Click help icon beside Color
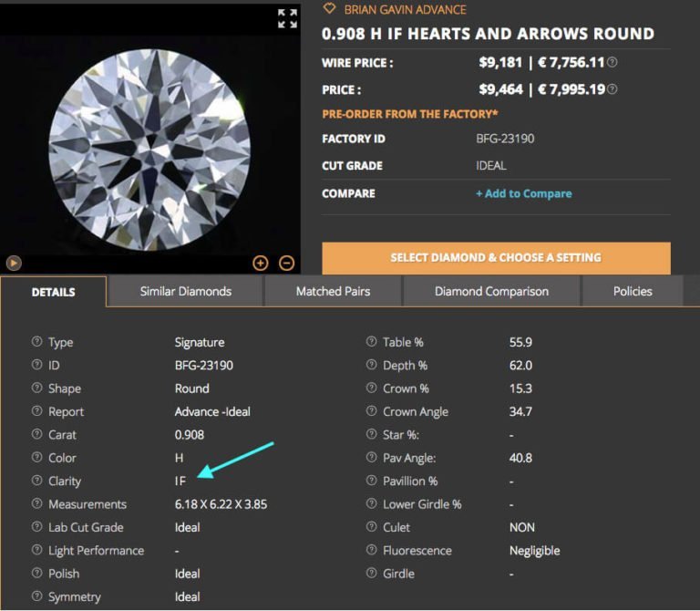The image size is (700, 611). click(37, 458)
